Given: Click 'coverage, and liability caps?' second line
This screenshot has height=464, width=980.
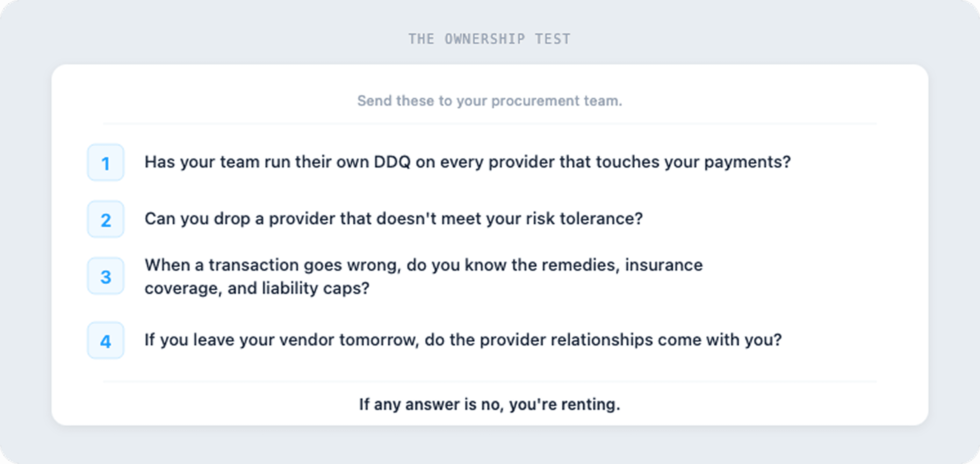Looking at the screenshot, I should pos(257,288).
